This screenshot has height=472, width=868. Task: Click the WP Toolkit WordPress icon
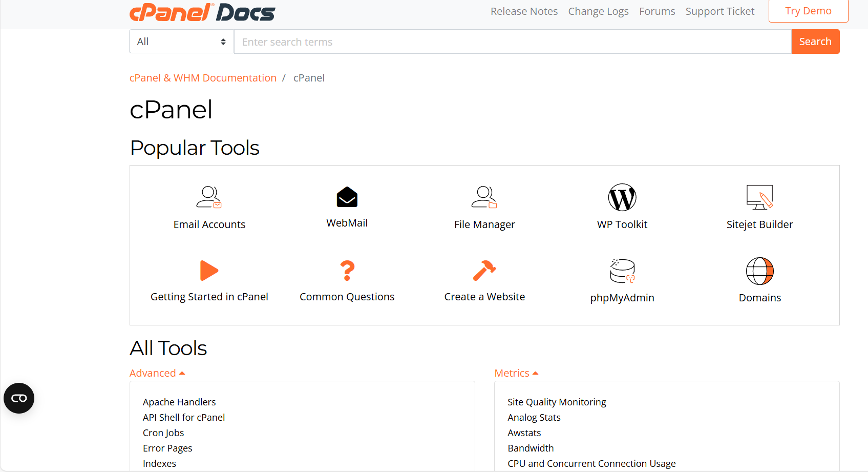click(x=622, y=197)
